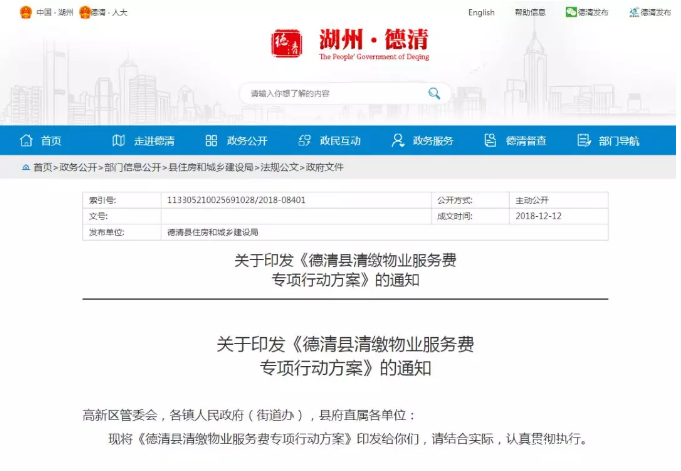Click the small home icon in the breadcrumb
The width and height of the screenshot is (681, 471).
coord(26,167)
